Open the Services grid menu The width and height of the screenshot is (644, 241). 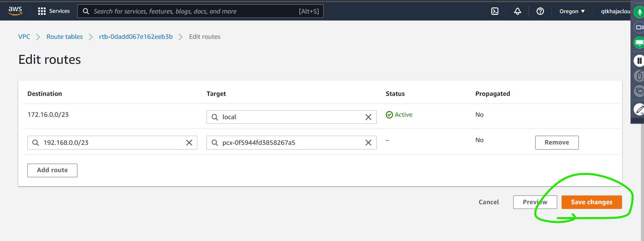pos(54,11)
